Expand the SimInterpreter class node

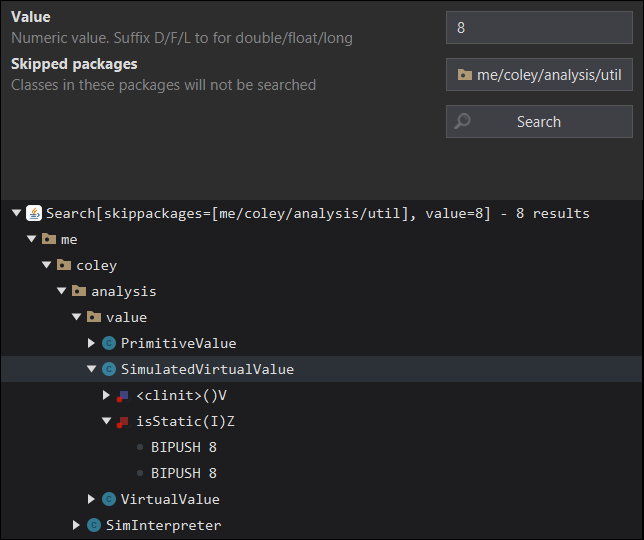(76, 525)
